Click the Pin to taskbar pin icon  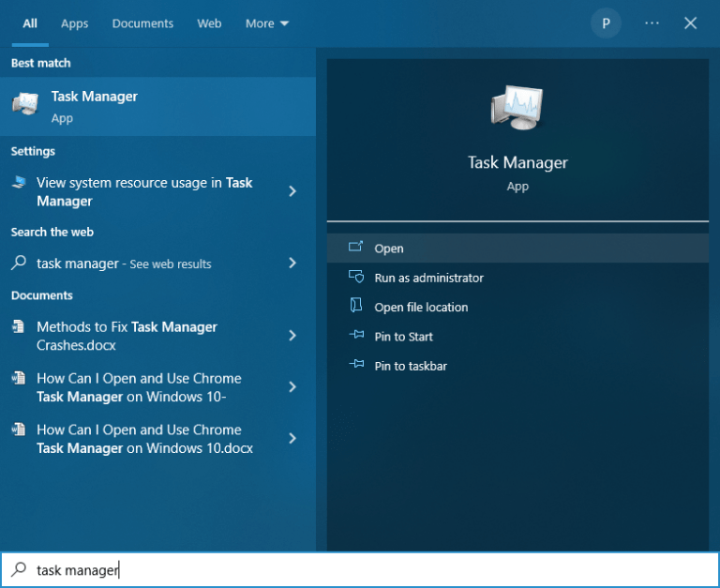click(356, 364)
